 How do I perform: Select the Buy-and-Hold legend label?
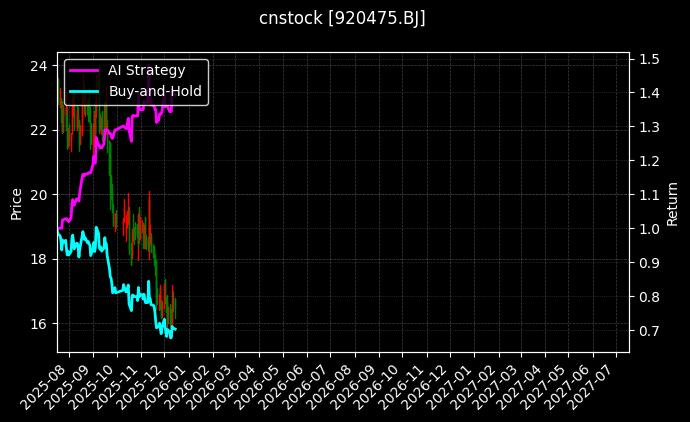click(x=155, y=91)
